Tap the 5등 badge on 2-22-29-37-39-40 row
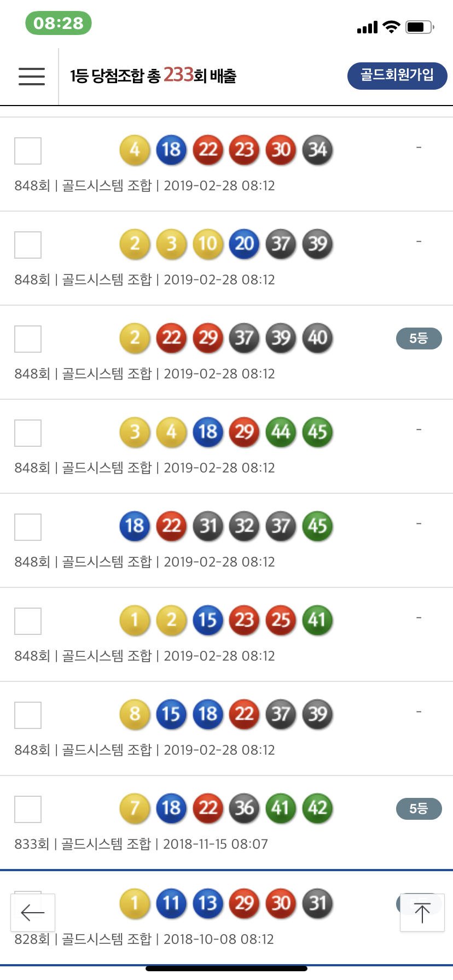This screenshot has width=453, height=980. [x=419, y=339]
